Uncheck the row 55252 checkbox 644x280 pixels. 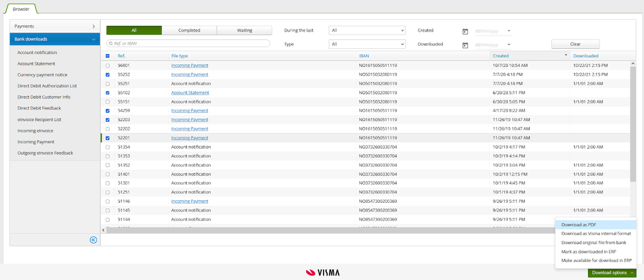[x=108, y=75]
